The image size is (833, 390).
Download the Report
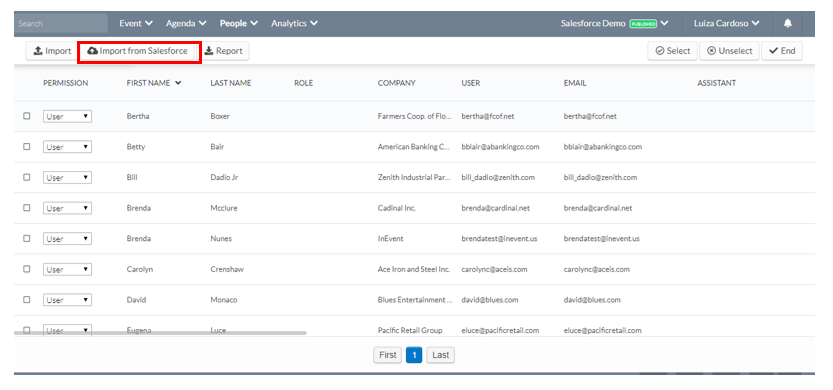click(x=223, y=51)
